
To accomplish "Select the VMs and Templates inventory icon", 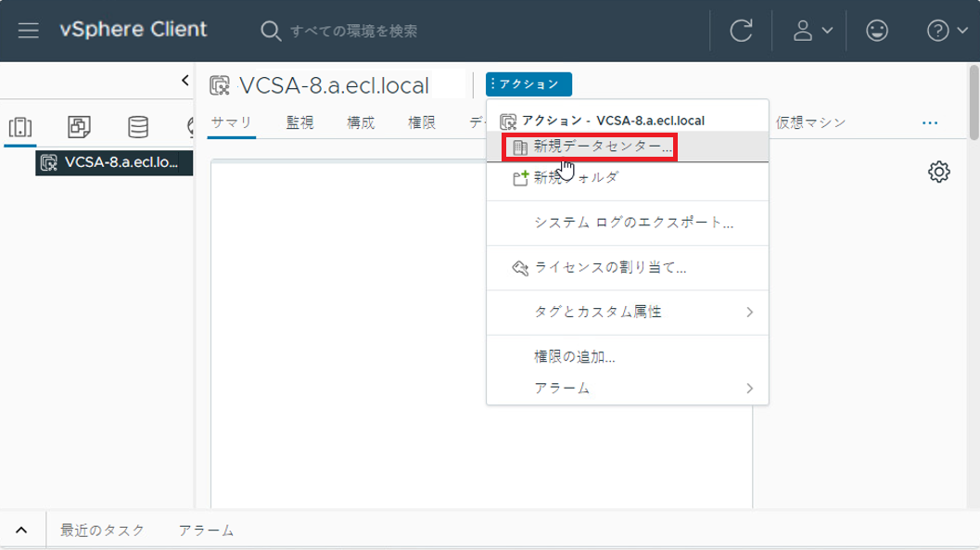I will 80,127.
